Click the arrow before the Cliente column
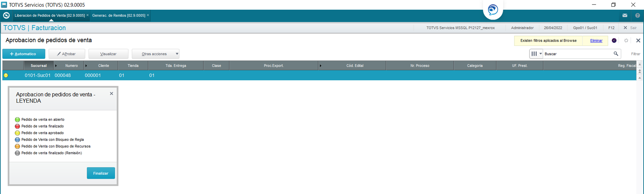The image size is (644, 194). tap(86, 66)
